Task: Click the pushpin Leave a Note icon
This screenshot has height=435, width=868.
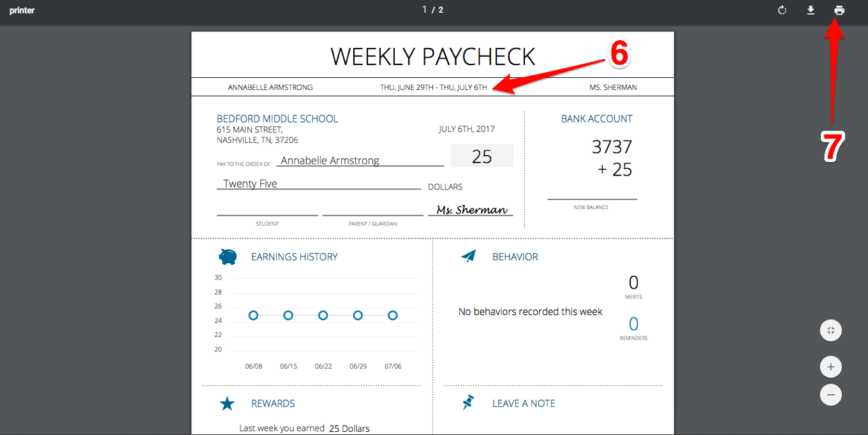Action: coord(469,402)
